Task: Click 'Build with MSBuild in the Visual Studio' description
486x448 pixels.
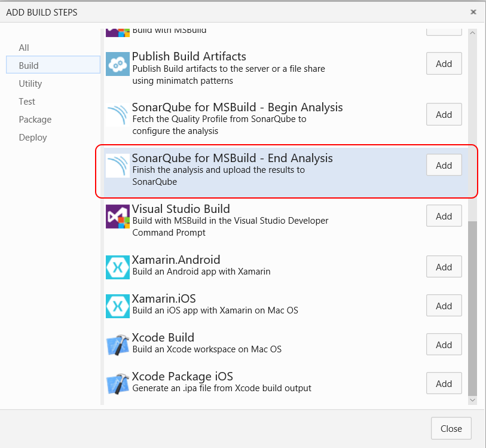Action: pos(230,227)
